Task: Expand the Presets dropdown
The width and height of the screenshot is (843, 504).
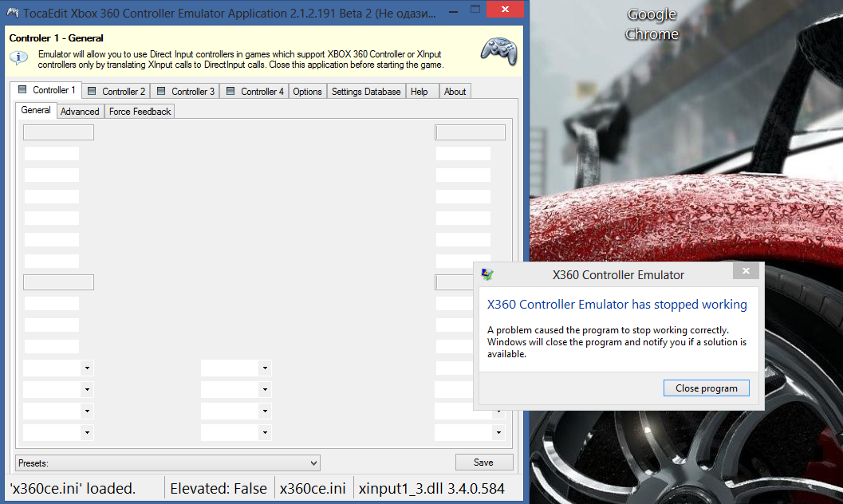Action: pyautogui.click(x=167, y=463)
